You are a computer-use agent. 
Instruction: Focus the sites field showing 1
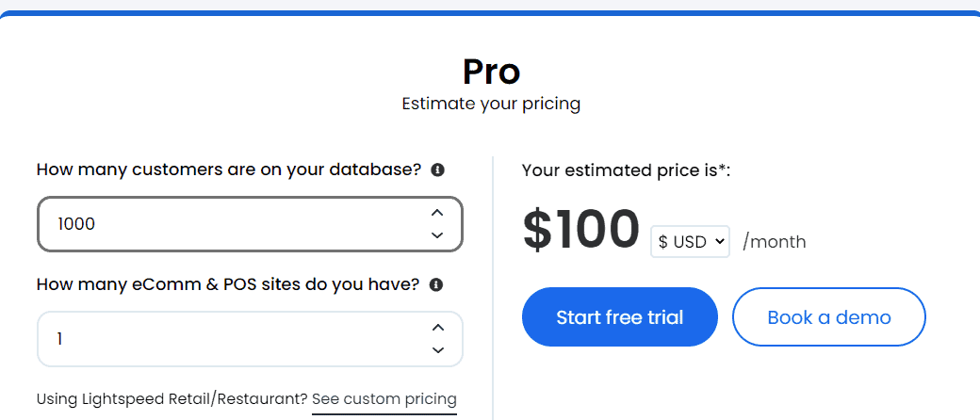pyautogui.click(x=250, y=339)
